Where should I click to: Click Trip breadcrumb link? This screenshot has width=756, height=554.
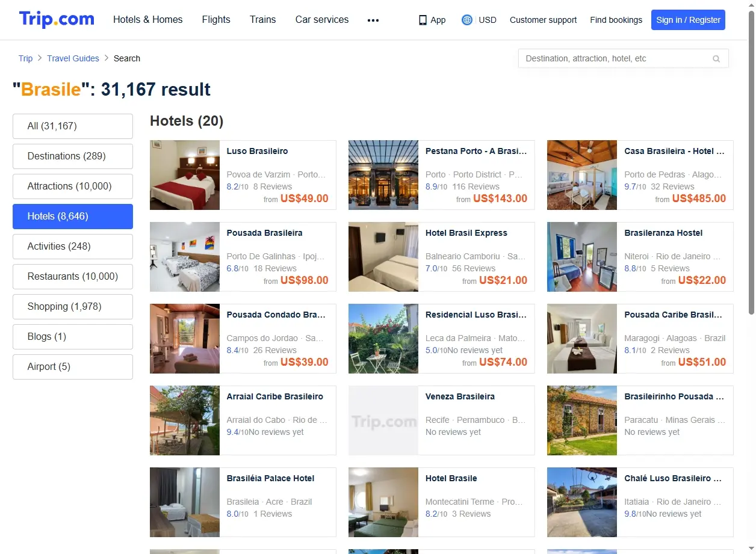(x=25, y=58)
